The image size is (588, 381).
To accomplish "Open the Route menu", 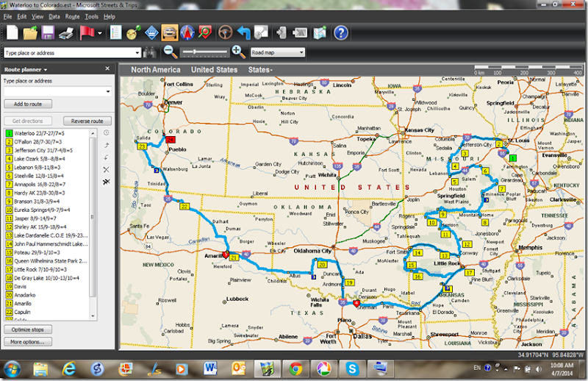I will tap(72, 16).
